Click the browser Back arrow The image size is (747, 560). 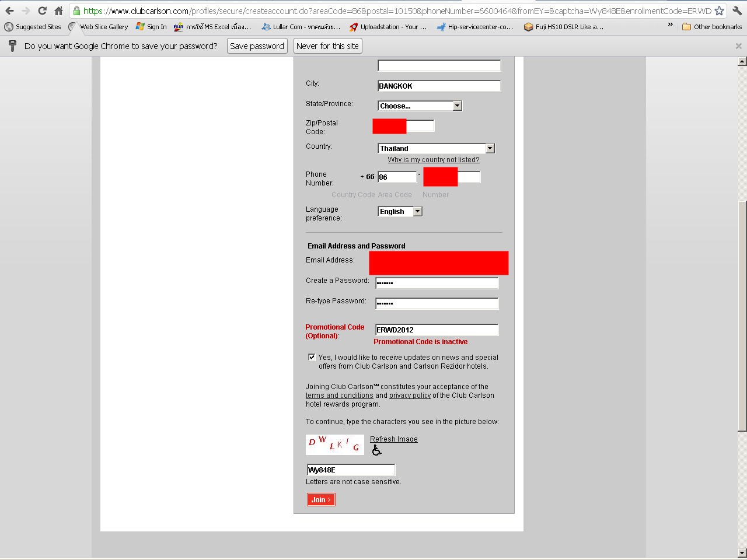pos(9,10)
